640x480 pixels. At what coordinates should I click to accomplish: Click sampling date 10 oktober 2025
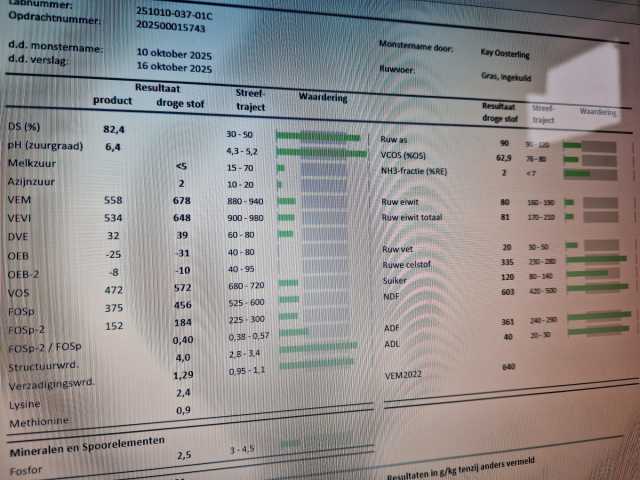174,53
